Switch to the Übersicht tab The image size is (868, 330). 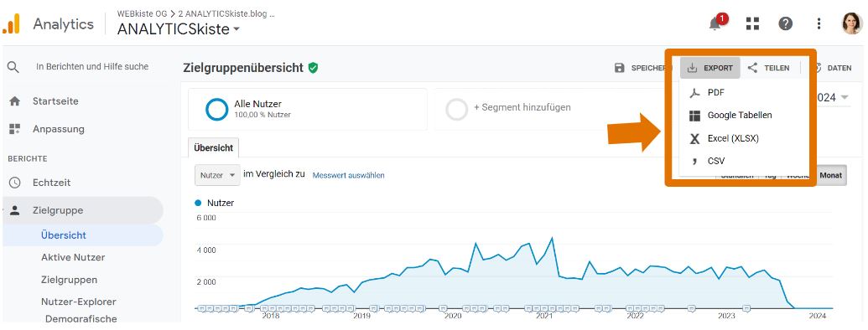point(214,147)
